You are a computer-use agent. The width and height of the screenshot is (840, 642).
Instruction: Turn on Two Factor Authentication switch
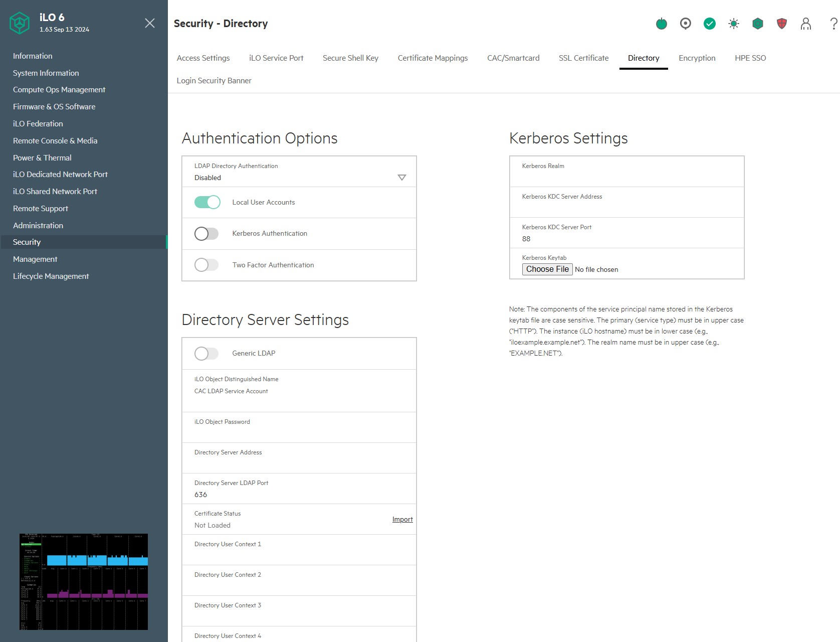(x=206, y=265)
